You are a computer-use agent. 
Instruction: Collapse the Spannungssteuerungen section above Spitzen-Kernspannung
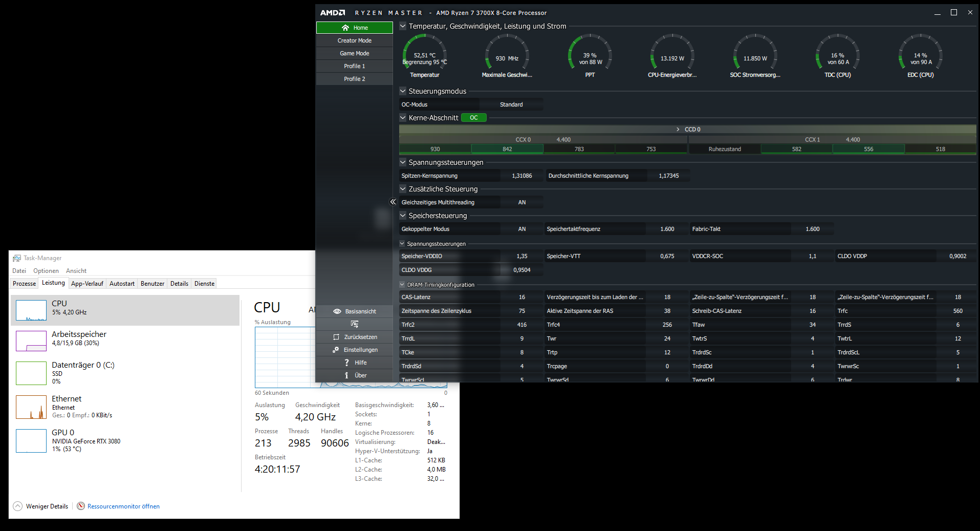[x=403, y=162]
